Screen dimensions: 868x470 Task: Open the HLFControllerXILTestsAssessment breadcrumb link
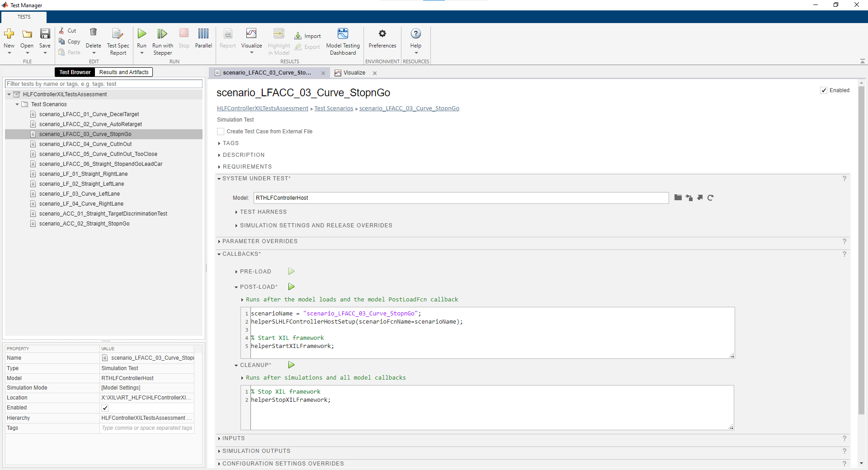pos(262,108)
